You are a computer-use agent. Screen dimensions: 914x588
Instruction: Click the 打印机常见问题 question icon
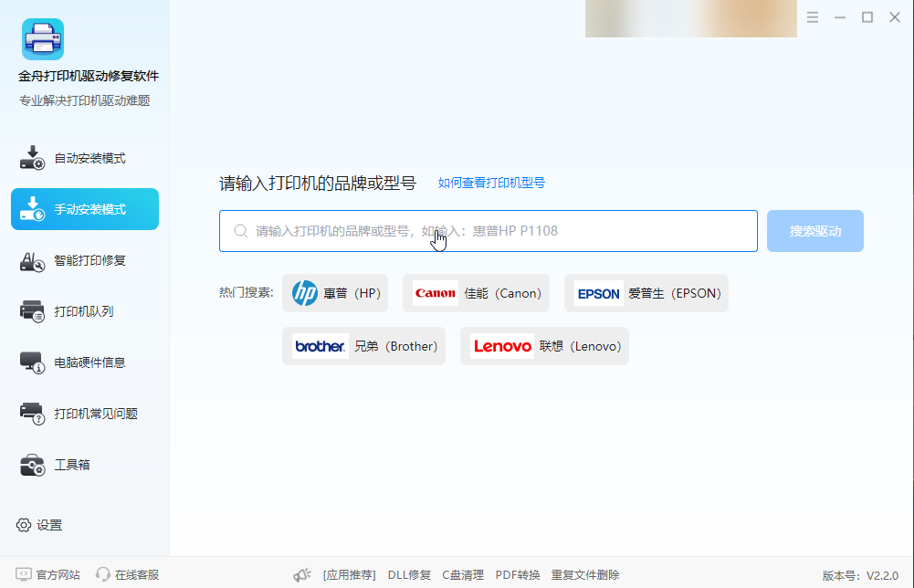click(x=32, y=414)
